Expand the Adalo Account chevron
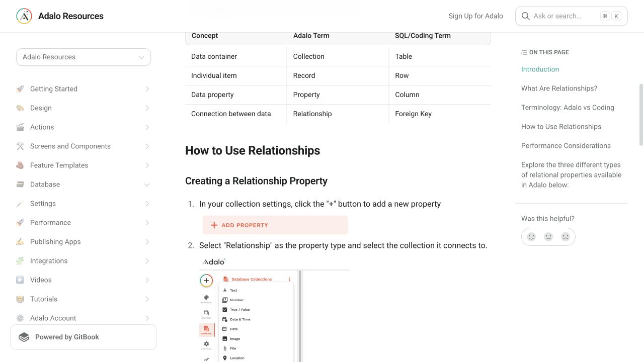Image resolution: width=644 pixels, height=362 pixels. 147,318
